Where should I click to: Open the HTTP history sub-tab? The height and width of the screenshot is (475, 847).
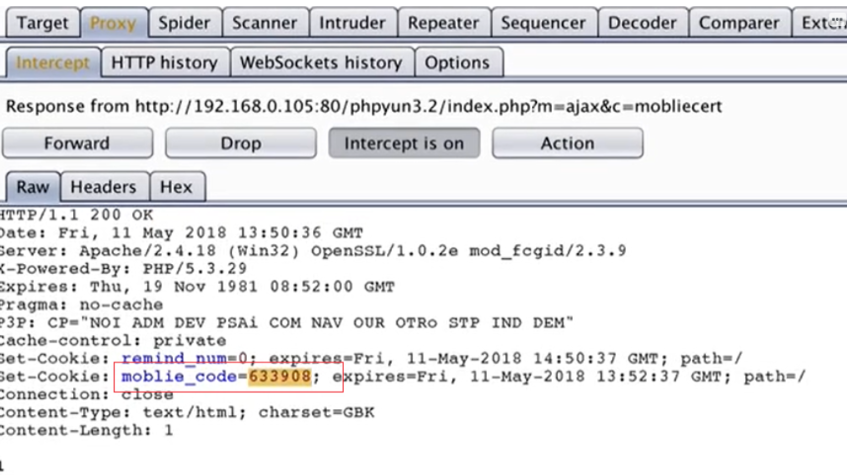pyautogui.click(x=164, y=62)
